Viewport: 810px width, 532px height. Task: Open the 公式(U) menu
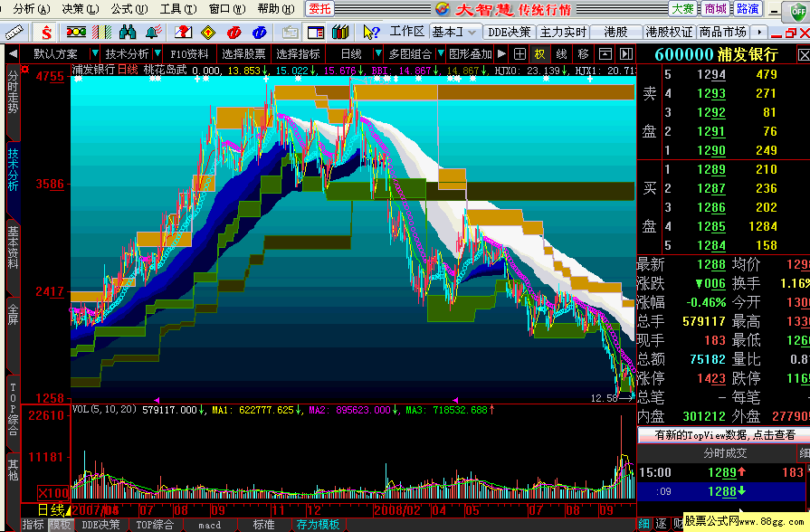pos(129,9)
